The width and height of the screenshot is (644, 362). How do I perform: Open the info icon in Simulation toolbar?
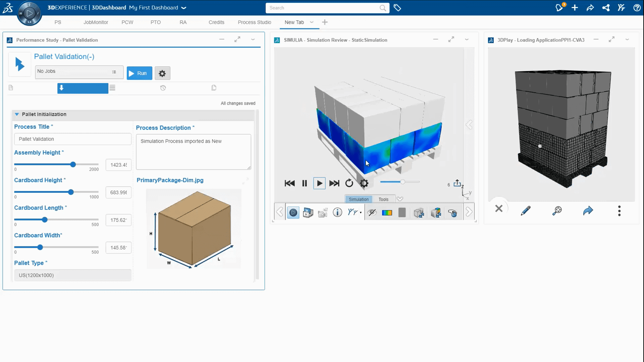point(337,212)
